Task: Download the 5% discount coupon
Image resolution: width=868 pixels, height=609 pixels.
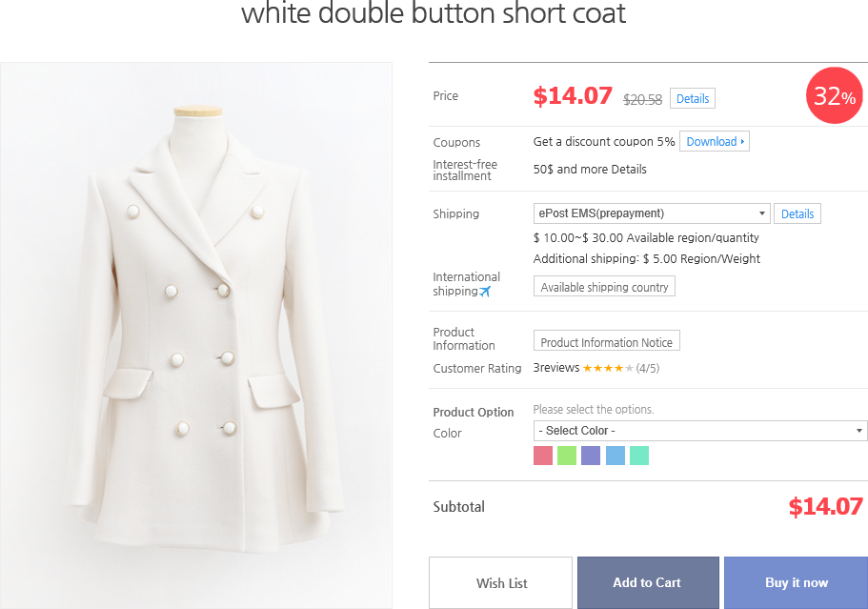Action: tap(714, 142)
